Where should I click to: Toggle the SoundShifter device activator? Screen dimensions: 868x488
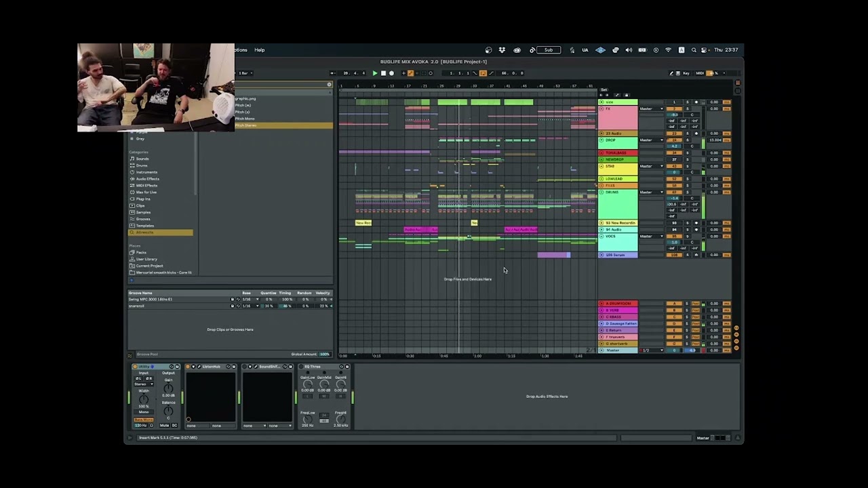245,367
